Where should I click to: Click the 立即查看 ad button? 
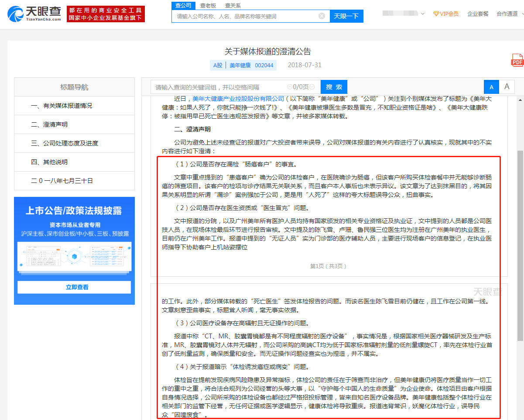pyautogui.click(x=74, y=287)
